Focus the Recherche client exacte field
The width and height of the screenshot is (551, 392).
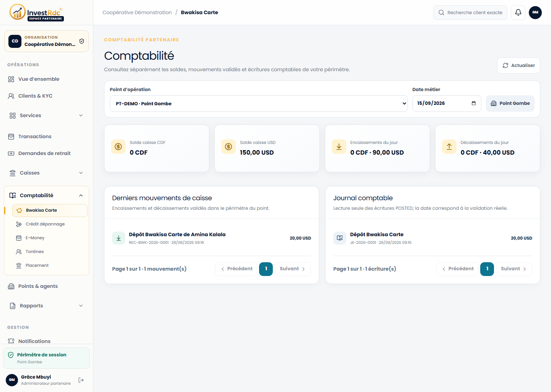(470, 13)
